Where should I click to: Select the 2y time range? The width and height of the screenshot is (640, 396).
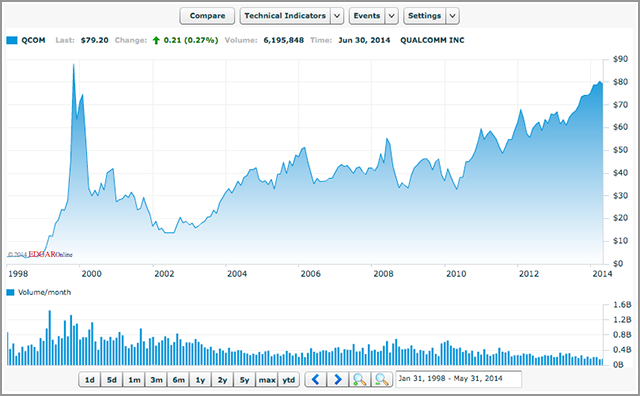point(222,380)
